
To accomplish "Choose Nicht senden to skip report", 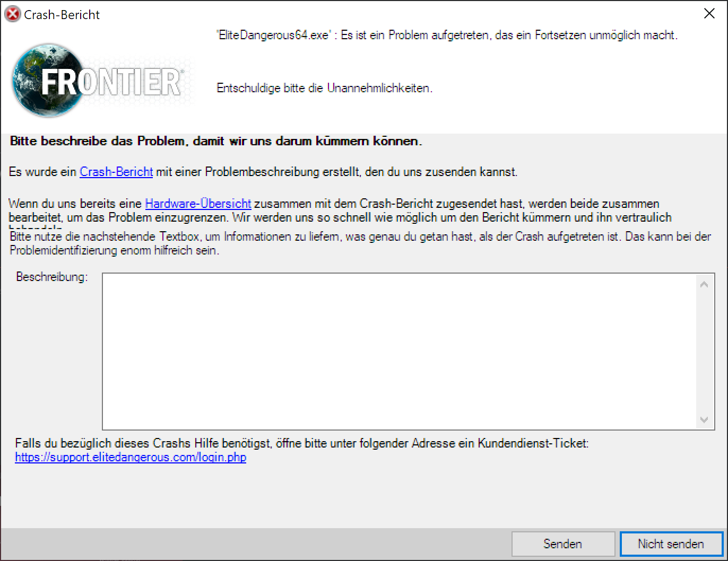I will click(x=671, y=544).
